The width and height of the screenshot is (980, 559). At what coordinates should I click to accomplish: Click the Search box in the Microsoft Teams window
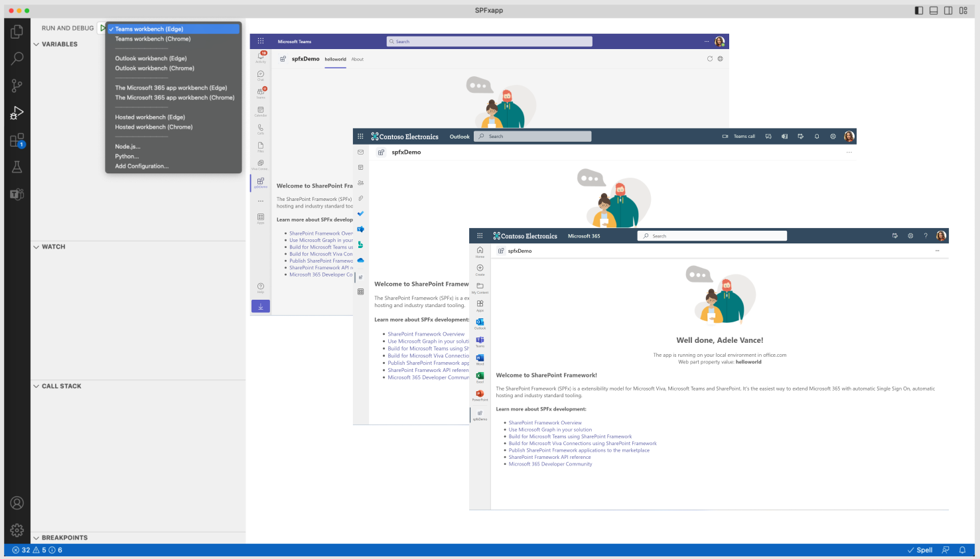click(x=490, y=41)
